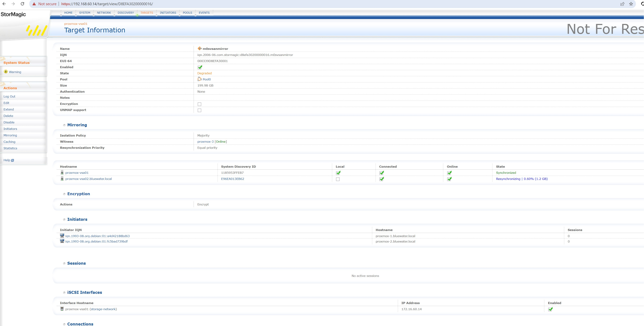Screen dimensions: 644x326
Task: Click interface icon beside proxmox-vsa01 storage-network
Action: pos(62,309)
